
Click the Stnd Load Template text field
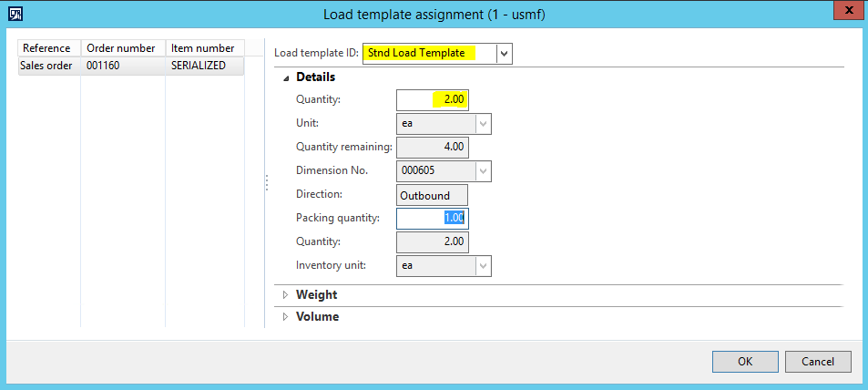(429, 54)
